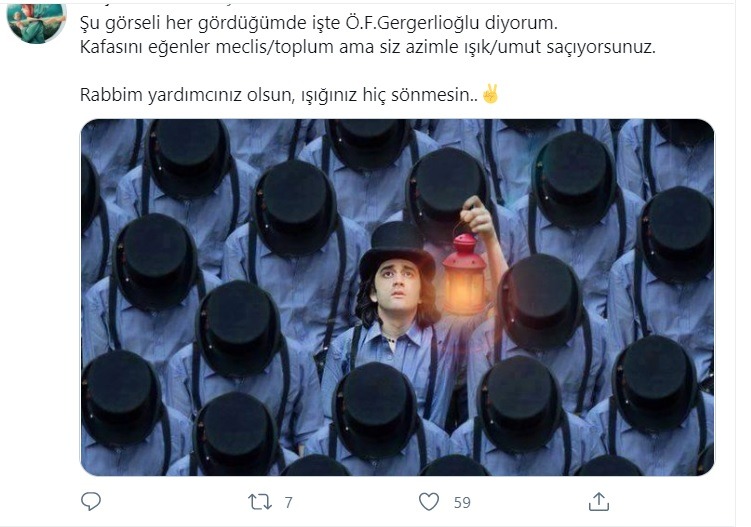Open the attached top hats image
751x527 pixels.
click(397, 297)
